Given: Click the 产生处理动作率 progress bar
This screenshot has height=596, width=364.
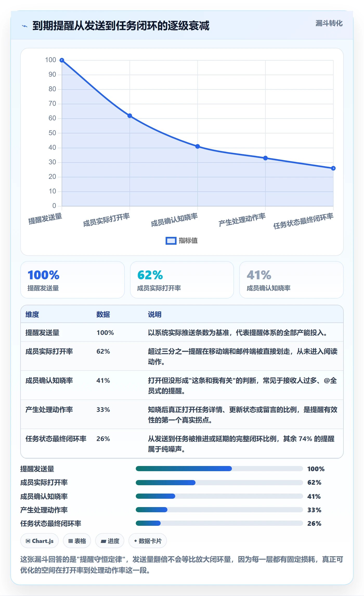Looking at the screenshot, I should click(x=219, y=510).
